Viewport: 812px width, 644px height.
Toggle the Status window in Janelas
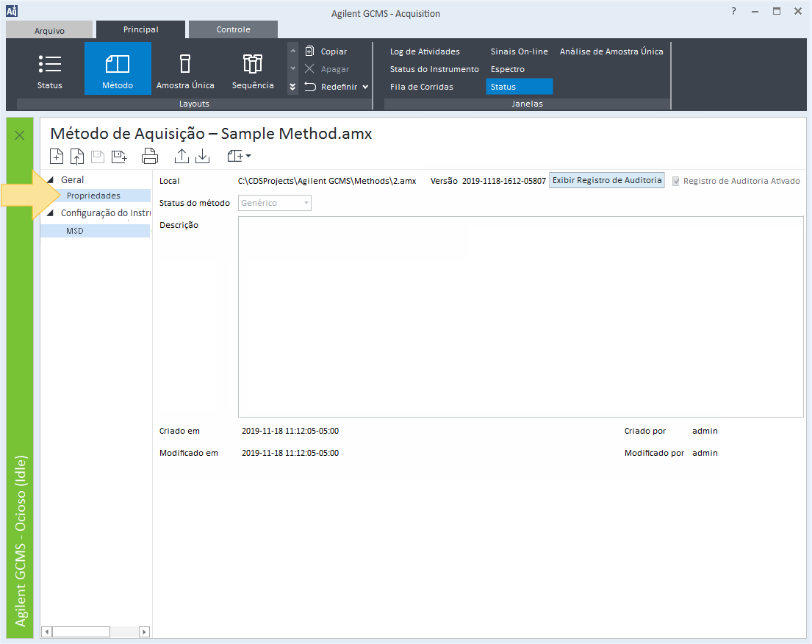519,87
